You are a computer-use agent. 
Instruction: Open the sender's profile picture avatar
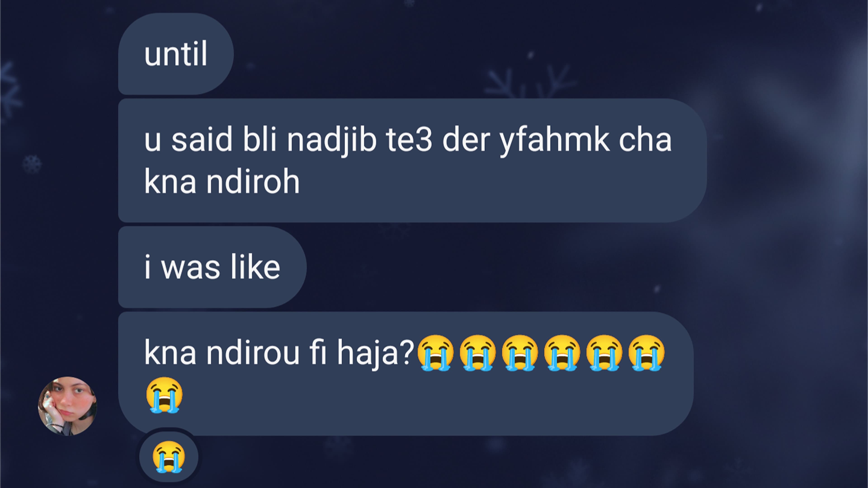pyautogui.click(x=67, y=406)
